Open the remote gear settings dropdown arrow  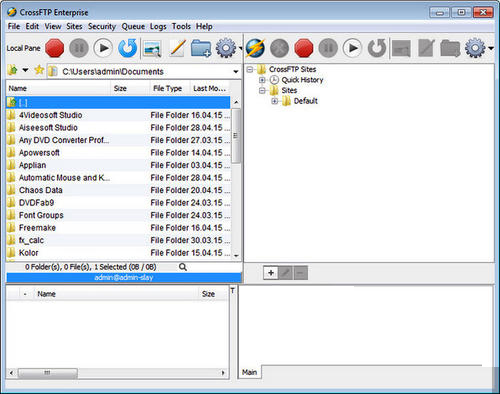(x=491, y=48)
